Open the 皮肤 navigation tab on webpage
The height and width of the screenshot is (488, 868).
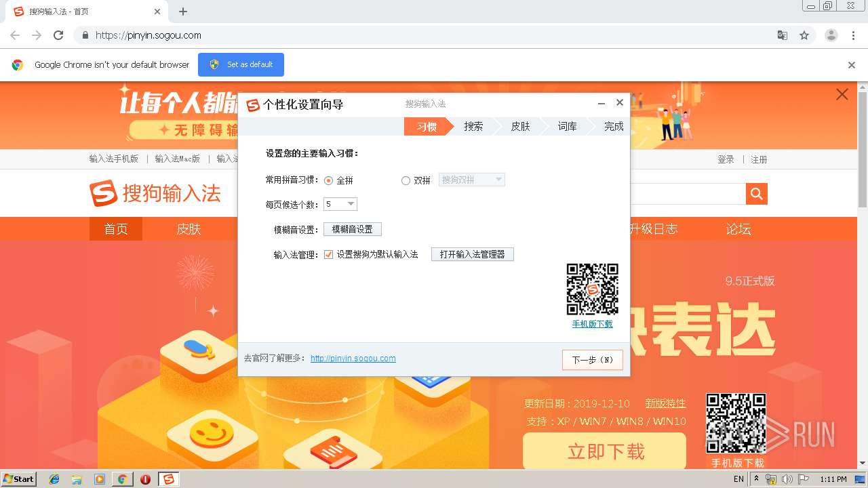pos(189,229)
